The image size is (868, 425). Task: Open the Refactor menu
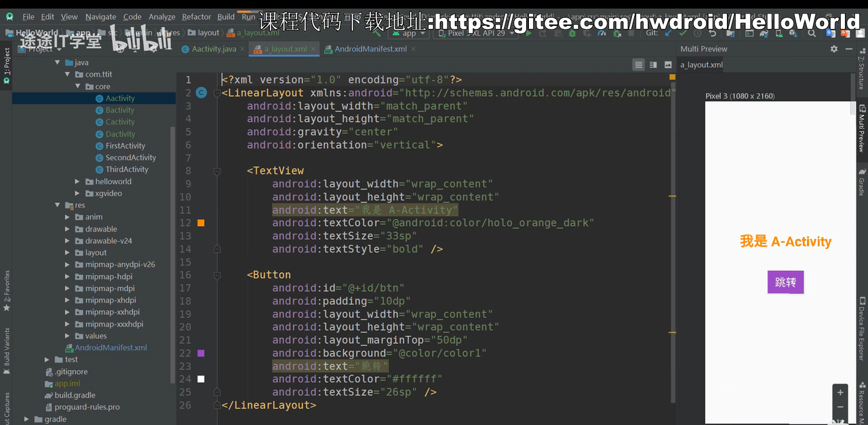pos(197,17)
